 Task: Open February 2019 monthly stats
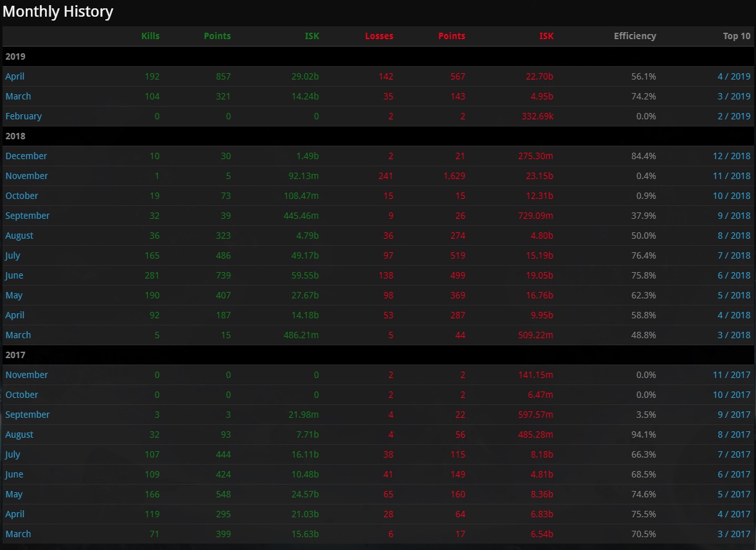point(23,116)
